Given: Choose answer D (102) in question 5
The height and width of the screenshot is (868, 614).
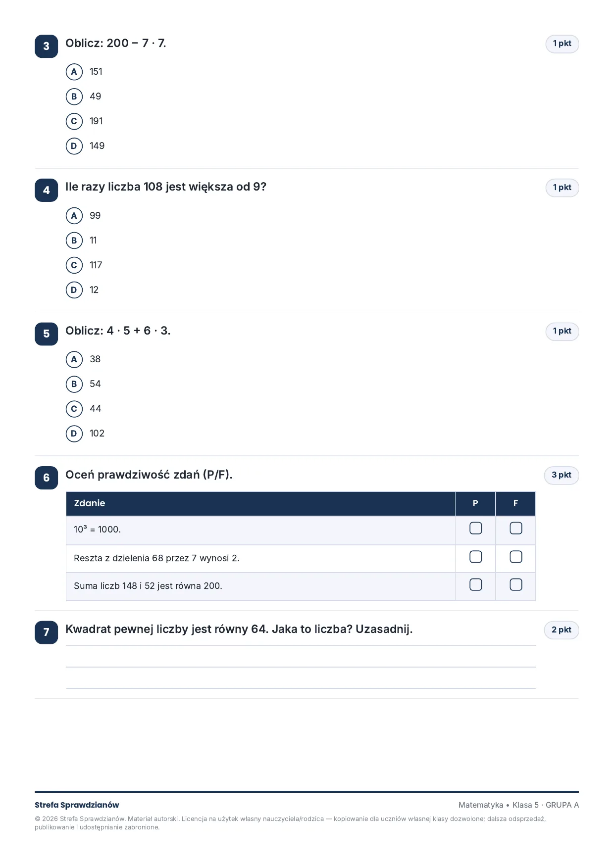Looking at the screenshot, I should (x=74, y=434).
